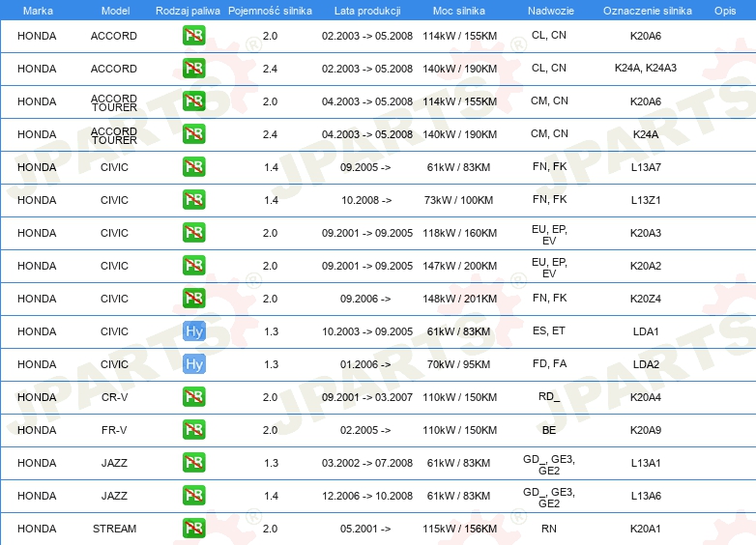Click the Moc silnika column header
756x545 pixels.
click(459, 11)
